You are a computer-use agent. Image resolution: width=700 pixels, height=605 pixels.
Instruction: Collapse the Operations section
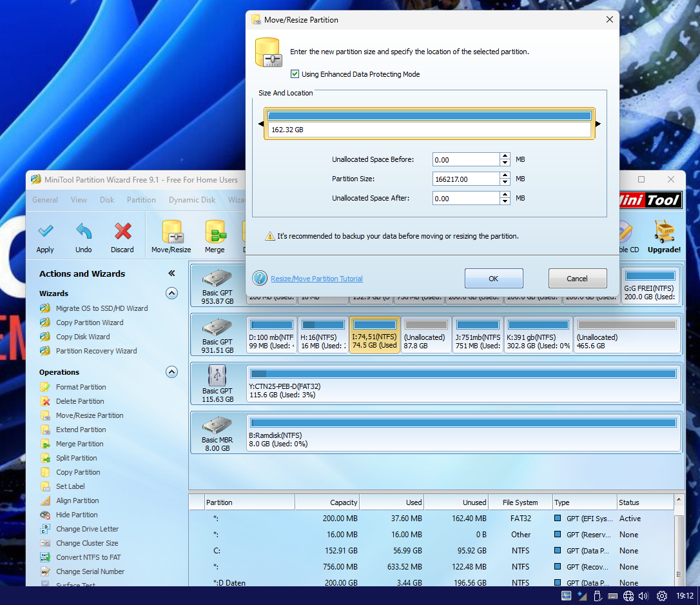[172, 372]
